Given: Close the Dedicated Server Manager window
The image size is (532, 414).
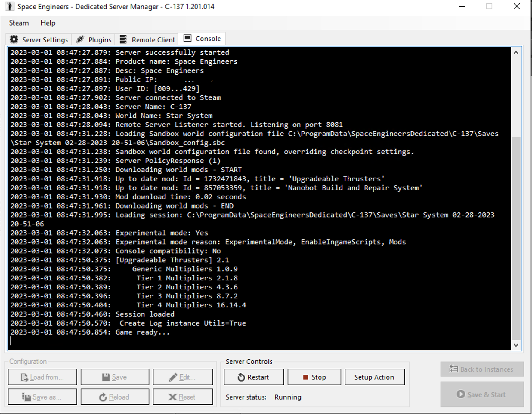Looking at the screenshot, I should pos(517,6).
